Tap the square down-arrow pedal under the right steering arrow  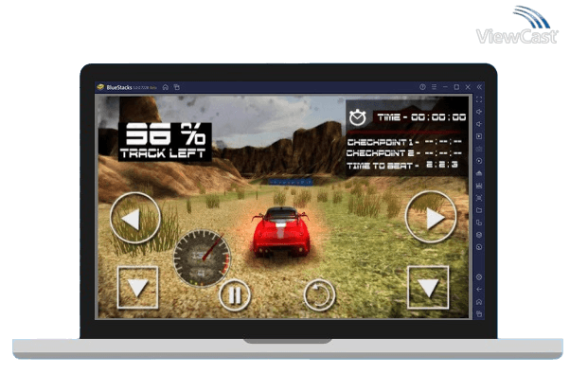coord(428,287)
